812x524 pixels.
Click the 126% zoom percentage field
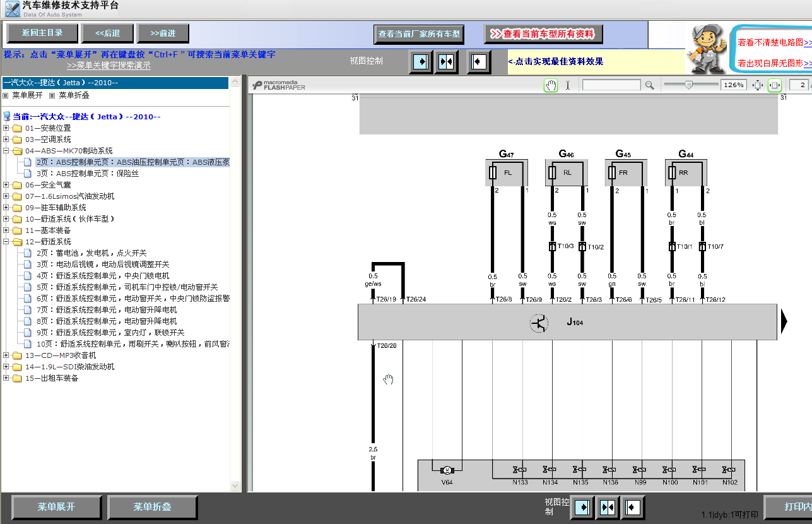734,85
